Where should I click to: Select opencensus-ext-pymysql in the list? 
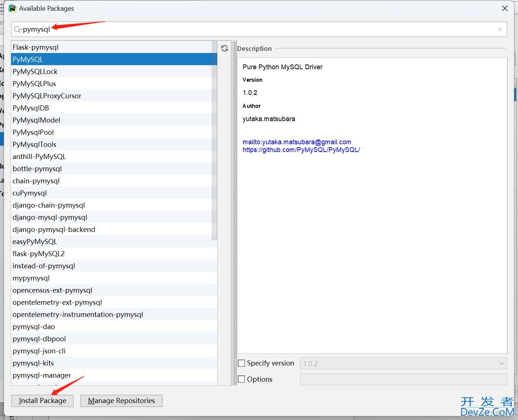114,290
